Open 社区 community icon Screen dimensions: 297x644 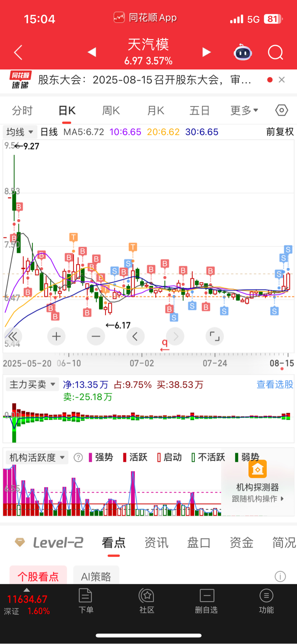[x=147, y=601]
